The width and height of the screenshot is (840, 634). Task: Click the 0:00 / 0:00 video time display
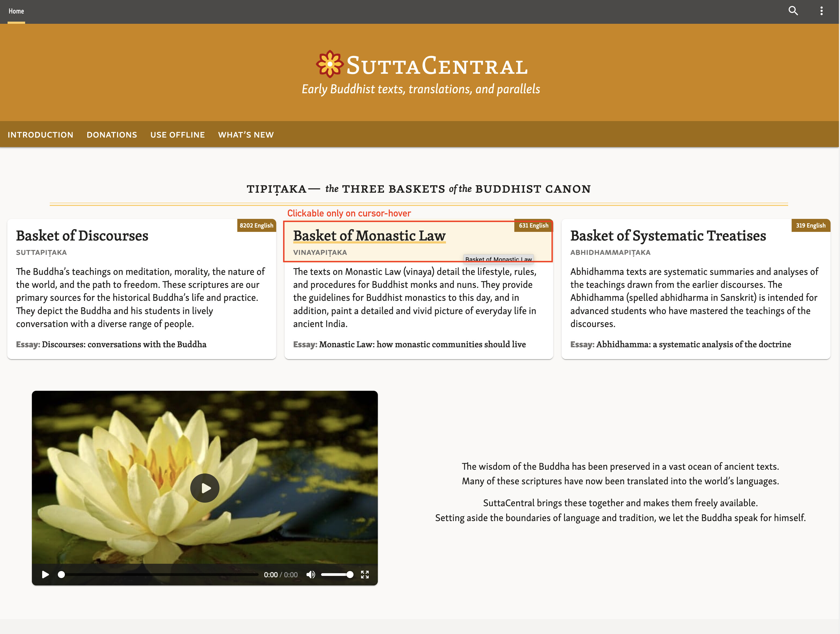[281, 575]
